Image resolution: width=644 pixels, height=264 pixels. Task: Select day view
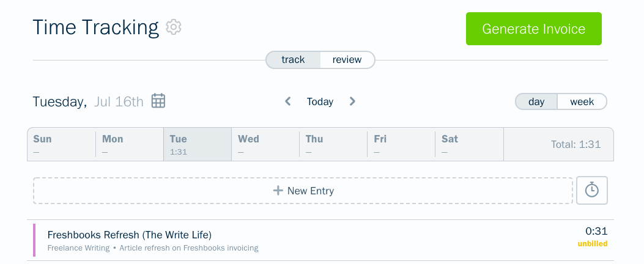click(536, 102)
